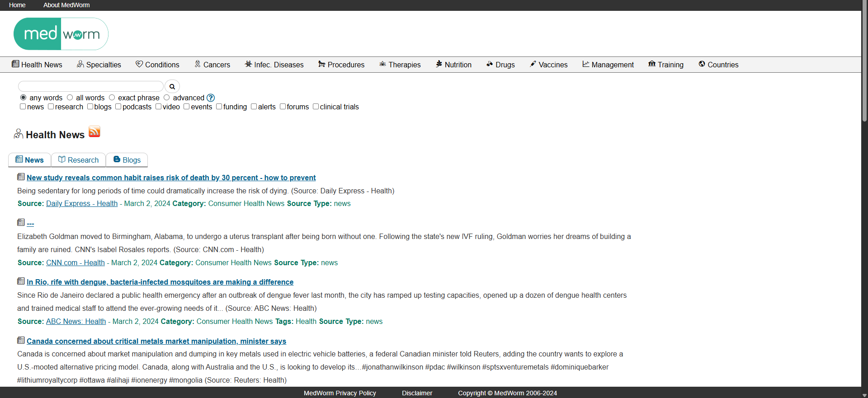Open the Drugs navigation menu
The image size is (868, 398).
tap(500, 65)
